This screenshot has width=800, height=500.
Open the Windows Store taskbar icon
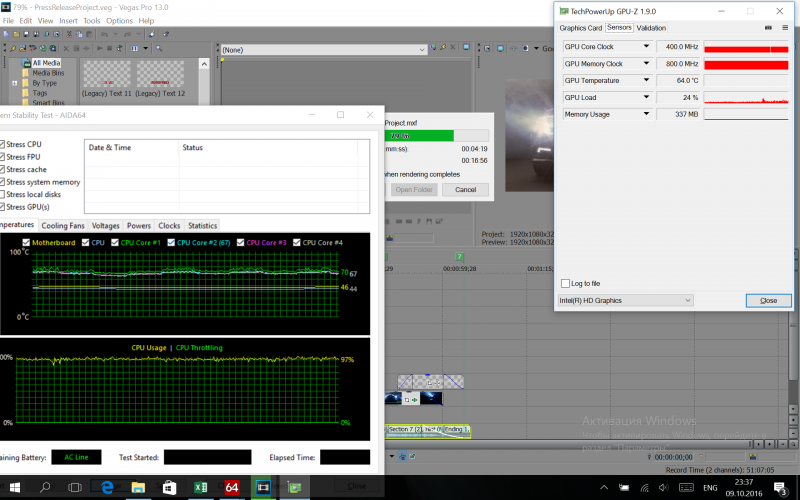pos(168,487)
